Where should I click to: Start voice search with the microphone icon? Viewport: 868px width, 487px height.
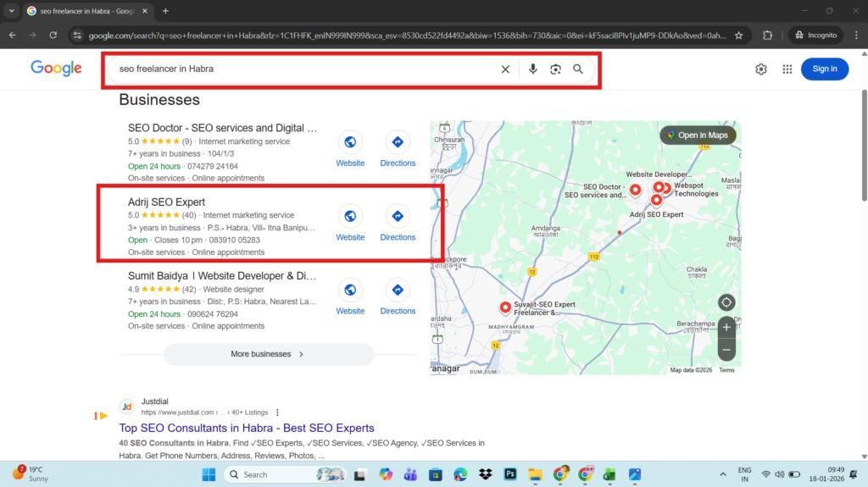tap(532, 69)
